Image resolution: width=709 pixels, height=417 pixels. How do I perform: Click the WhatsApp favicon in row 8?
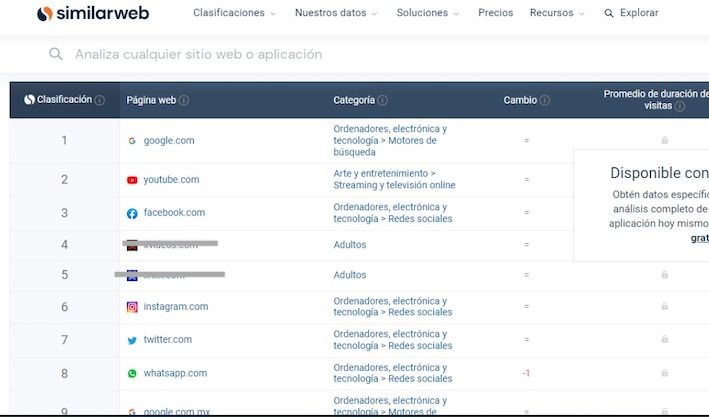[x=132, y=373]
